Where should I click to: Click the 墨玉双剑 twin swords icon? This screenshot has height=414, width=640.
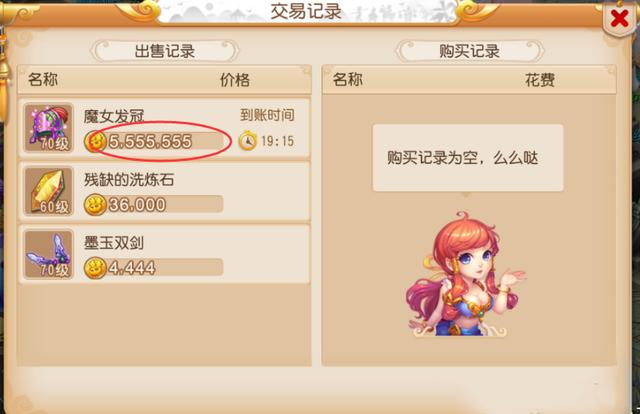pyautogui.click(x=49, y=254)
